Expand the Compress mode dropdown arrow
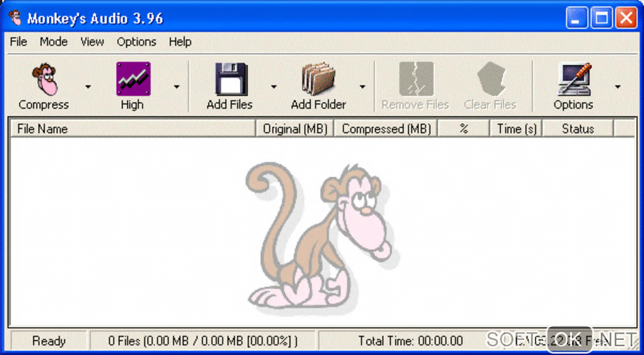The image size is (644, 355). click(88, 86)
